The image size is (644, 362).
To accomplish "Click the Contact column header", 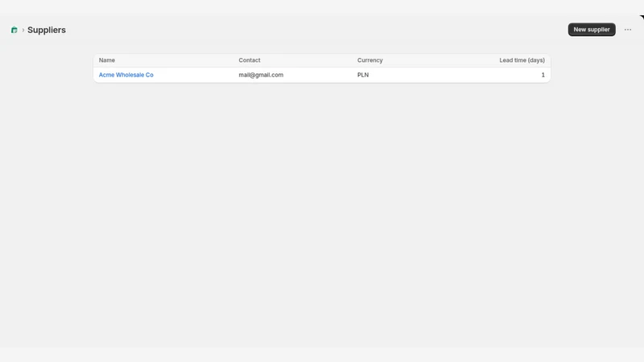I will click(250, 60).
